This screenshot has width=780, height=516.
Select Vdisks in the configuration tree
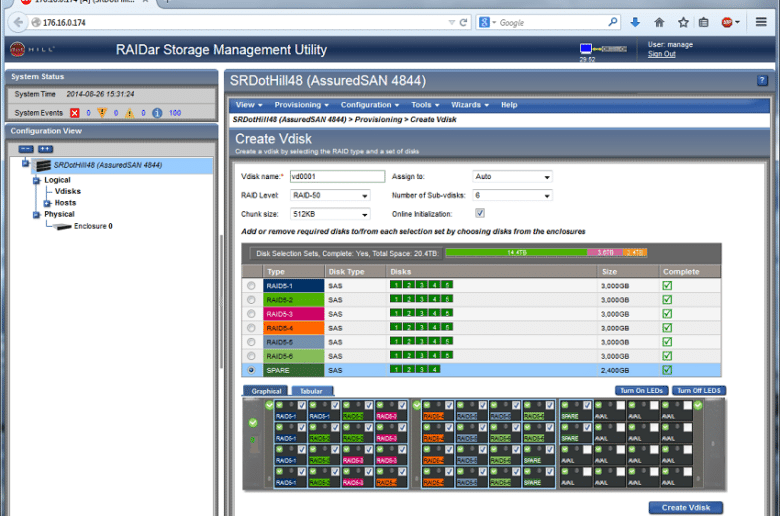pyautogui.click(x=68, y=192)
